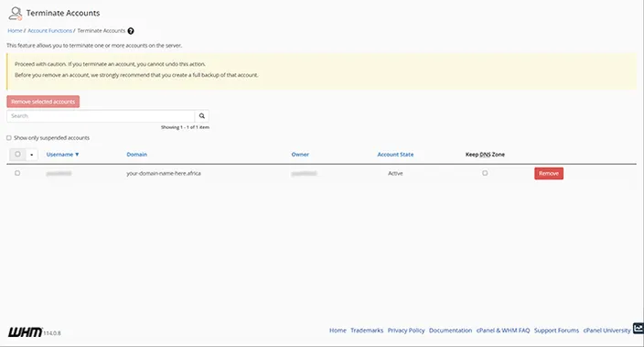Screen dimensions: 644x347
Task: Click the search magnifier icon button
Action: [x=201, y=116]
